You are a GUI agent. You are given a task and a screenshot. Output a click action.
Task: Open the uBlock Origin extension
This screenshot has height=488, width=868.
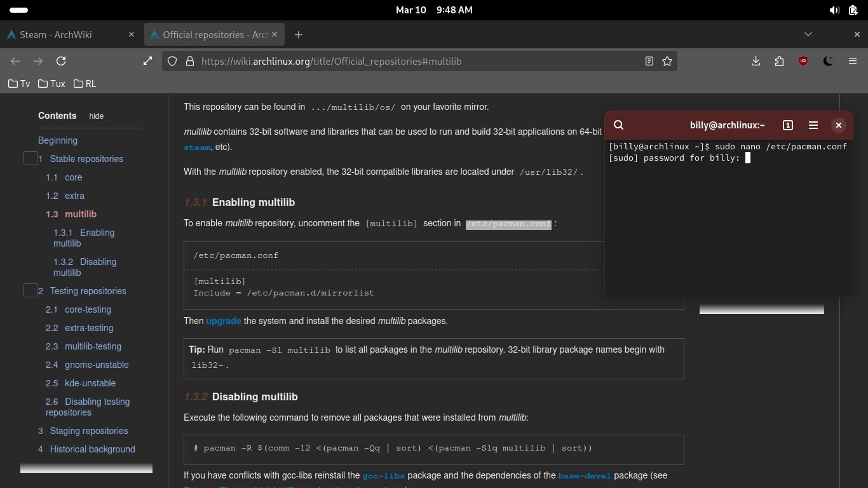[803, 61]
